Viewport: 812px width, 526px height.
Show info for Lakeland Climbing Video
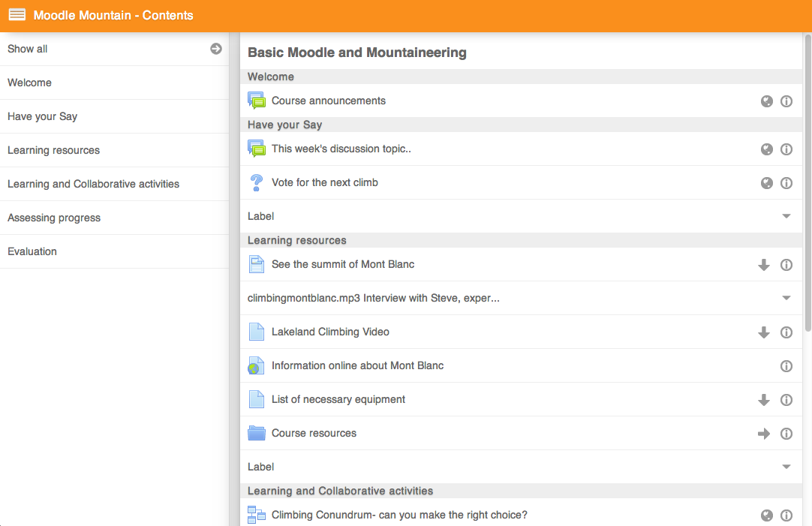pyautogui.click(x=786, y=332)
